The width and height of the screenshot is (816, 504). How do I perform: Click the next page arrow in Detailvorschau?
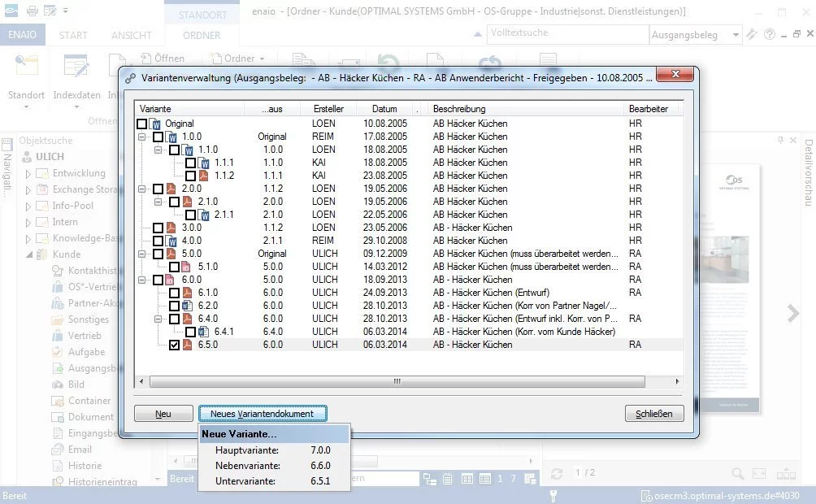tap(792, 314)
